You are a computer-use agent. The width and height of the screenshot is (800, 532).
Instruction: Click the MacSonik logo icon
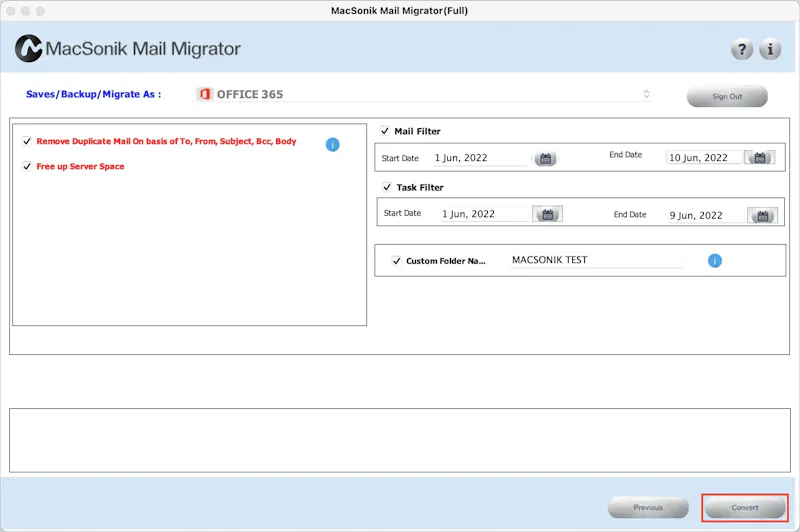pyautogui.click(x=29, y=48)
